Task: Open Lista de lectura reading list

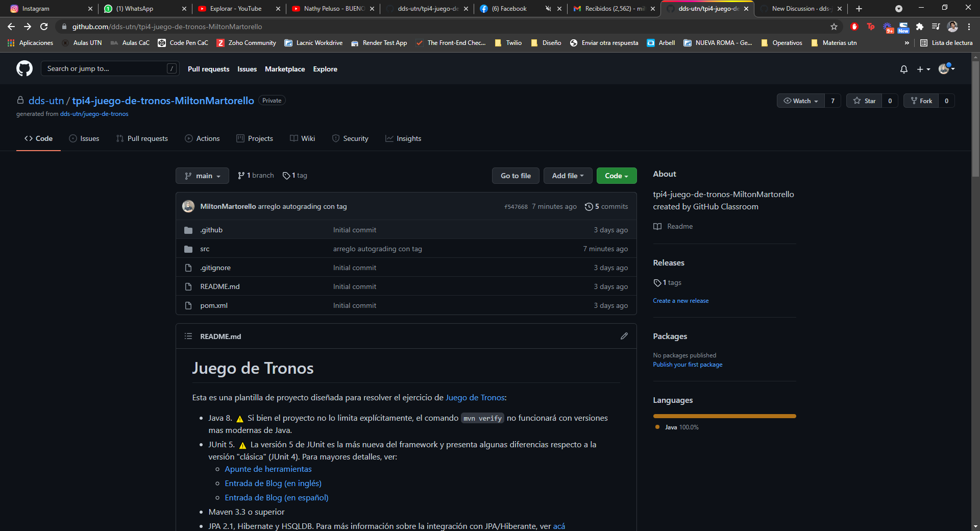Action: [x=946, y=43]
